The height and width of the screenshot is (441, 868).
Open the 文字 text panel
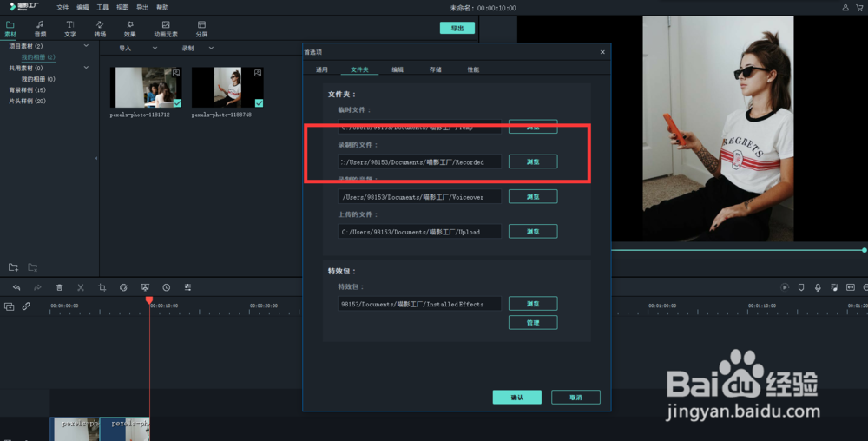click(69, 29)
